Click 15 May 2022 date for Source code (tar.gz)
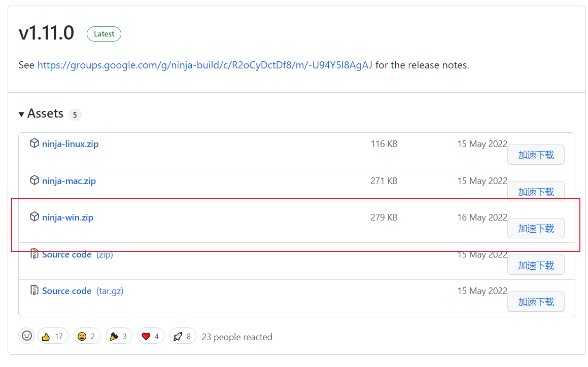This screenshot has width=588, height=367. 482,291
